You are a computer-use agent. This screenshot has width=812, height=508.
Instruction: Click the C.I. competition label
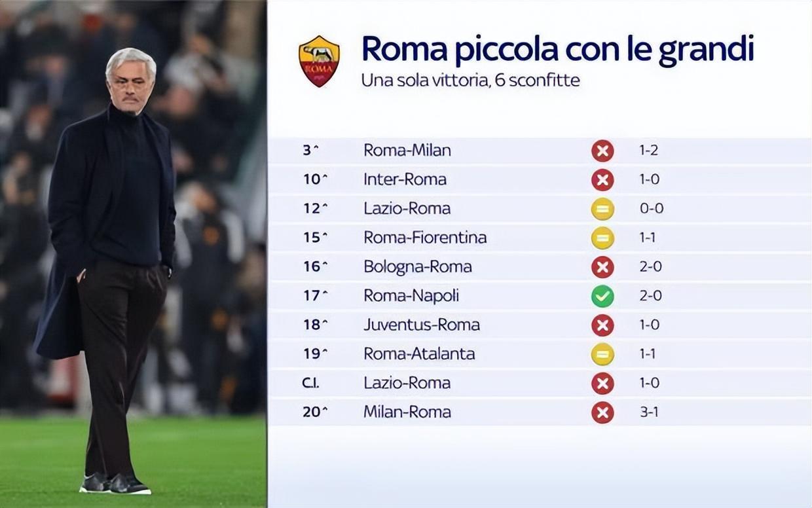click(x=310, y=384)
